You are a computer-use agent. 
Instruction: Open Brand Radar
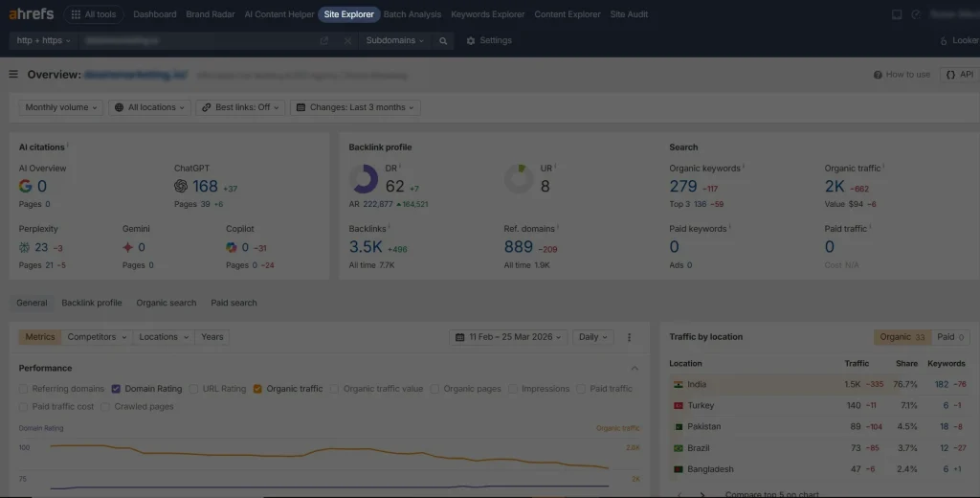pos(210,14)
